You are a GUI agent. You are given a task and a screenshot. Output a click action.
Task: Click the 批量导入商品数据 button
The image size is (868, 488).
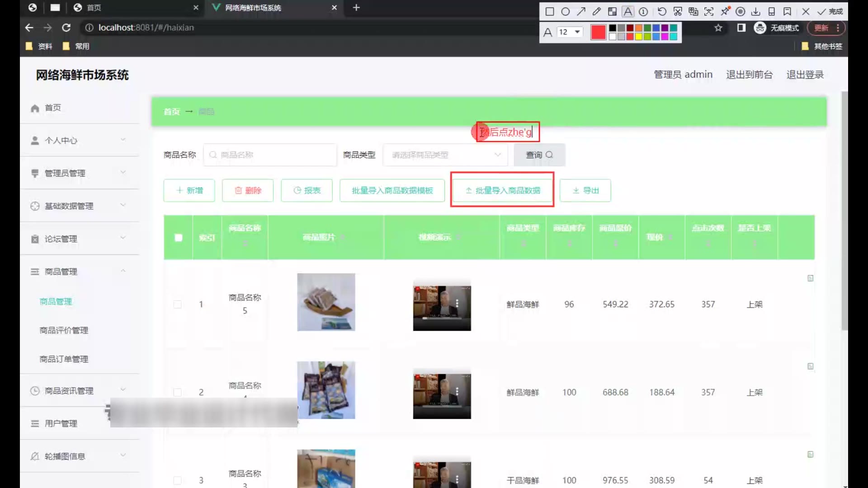coord(502,190)
